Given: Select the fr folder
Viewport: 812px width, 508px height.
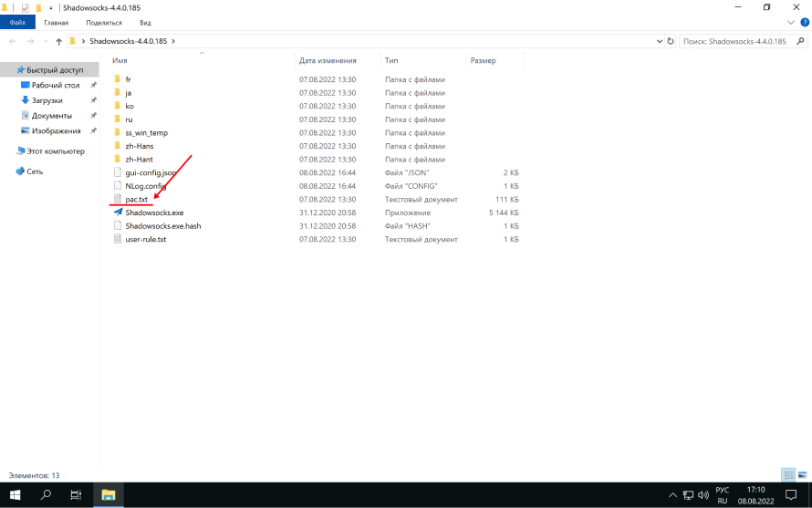Looking at the screenshot, I should coord(128,79).
